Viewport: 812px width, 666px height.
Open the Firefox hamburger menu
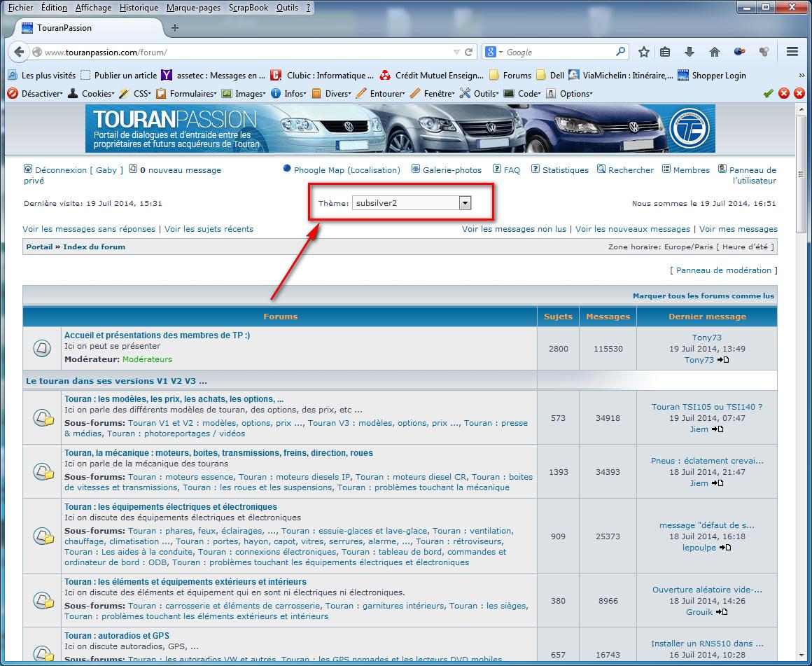792,52
